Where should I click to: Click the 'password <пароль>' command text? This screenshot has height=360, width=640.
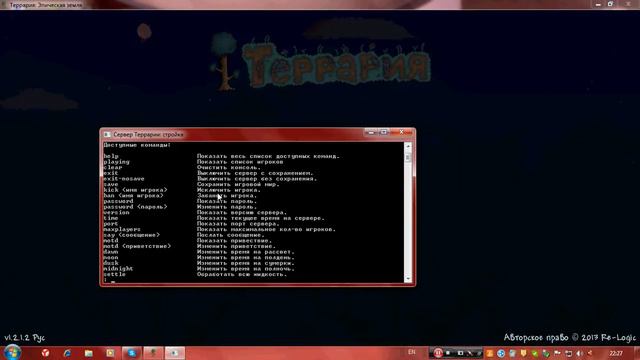pos(135,207)
